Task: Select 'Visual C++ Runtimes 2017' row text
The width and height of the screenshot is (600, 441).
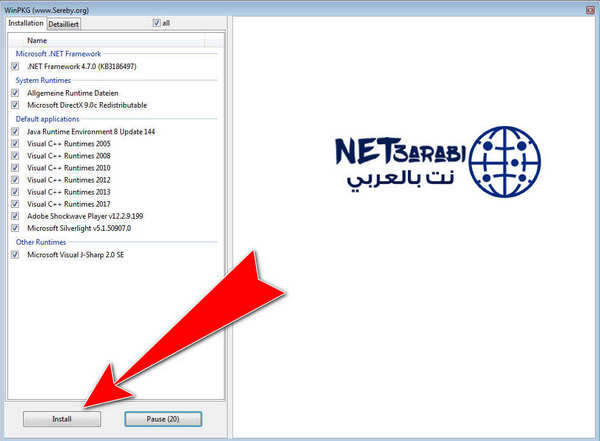Action: [x=68, y=204]
